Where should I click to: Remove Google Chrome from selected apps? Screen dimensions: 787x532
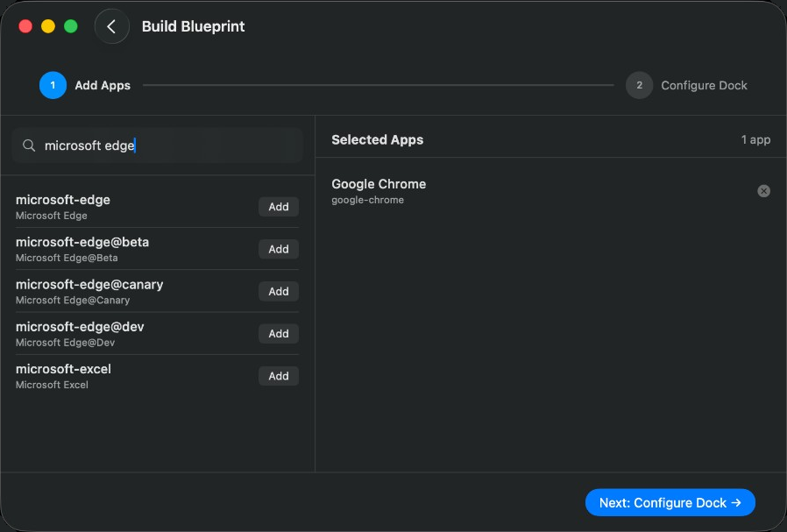(763, 191)
